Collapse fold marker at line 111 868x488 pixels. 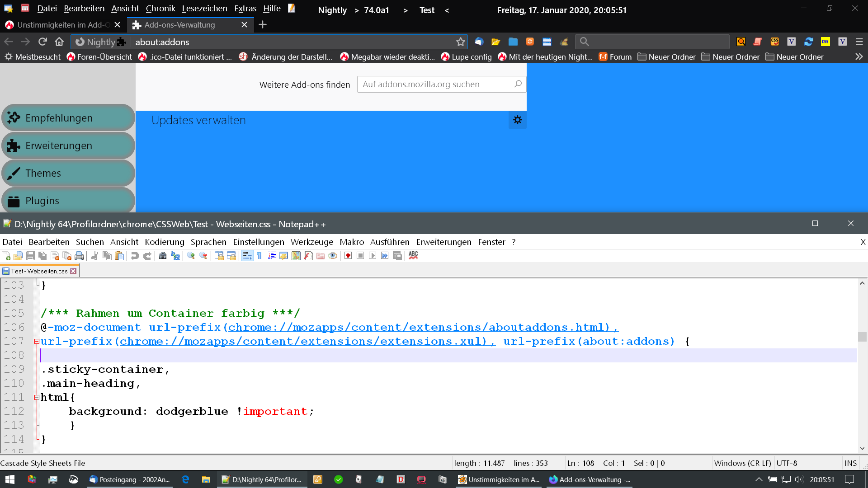click(x=37, y=398)
